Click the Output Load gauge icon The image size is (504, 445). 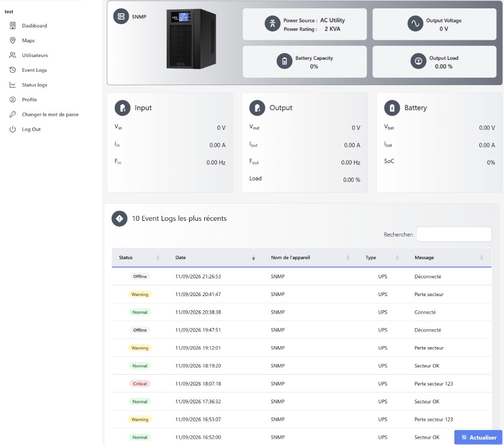418,61
